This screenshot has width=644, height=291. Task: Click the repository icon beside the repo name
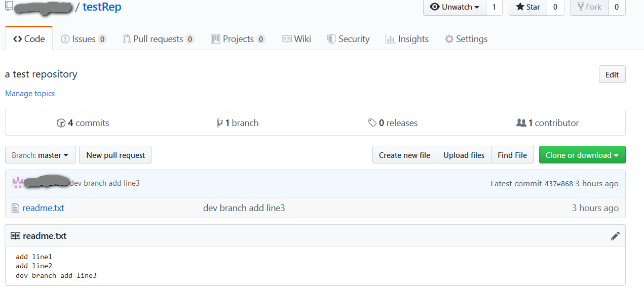(9, 7)
